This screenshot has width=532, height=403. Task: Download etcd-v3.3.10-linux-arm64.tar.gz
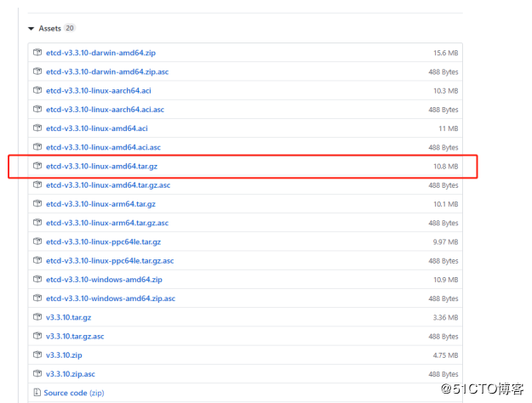click(100, 204)
